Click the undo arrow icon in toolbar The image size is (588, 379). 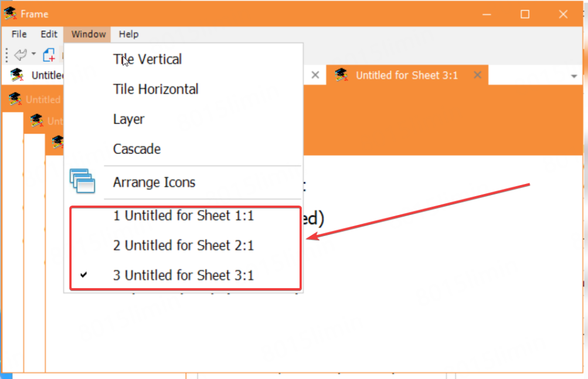pyautogui.click(x=21, y=55)
